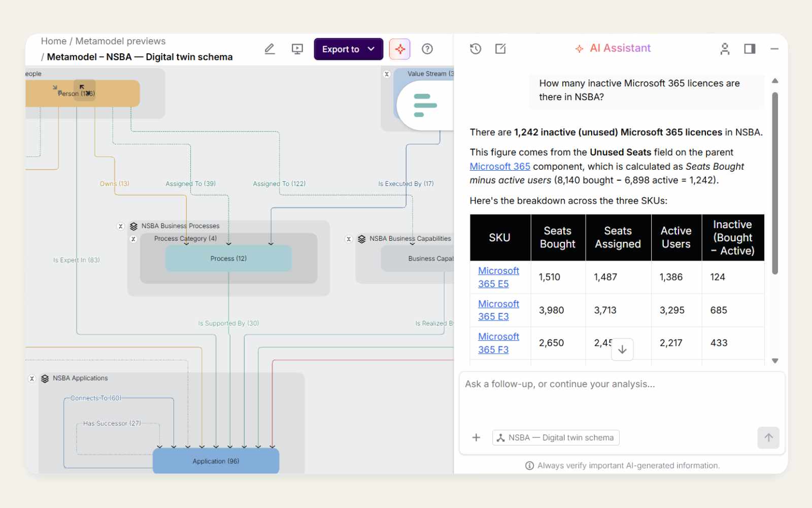Close the Value Stream group
The width and height of the screenshot is (812, 508).
coord(387,74)
